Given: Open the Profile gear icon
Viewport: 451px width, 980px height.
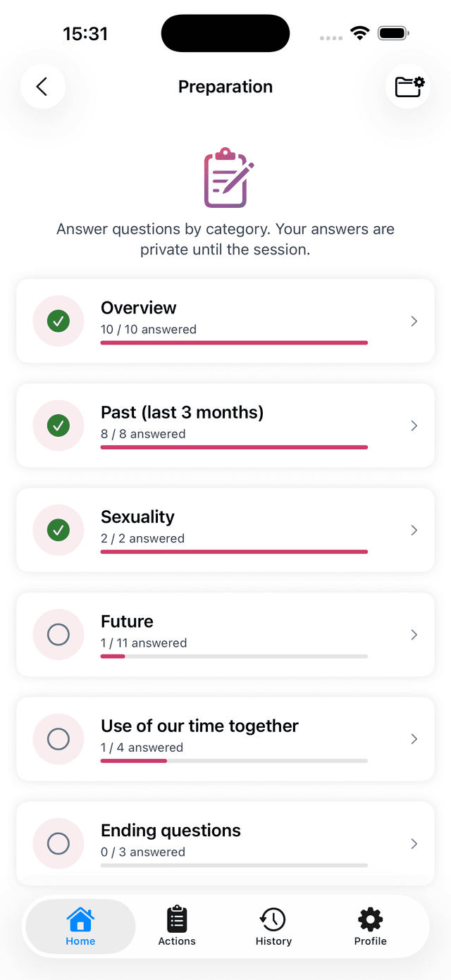Looking at the screenshot, I should tap(371, 919).
